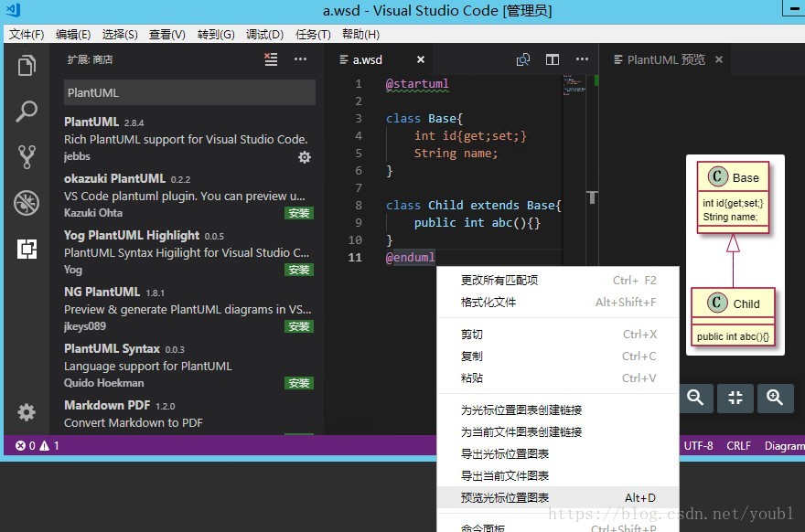Choose 更改所有匹配项 from context menu

coord(558,280)
